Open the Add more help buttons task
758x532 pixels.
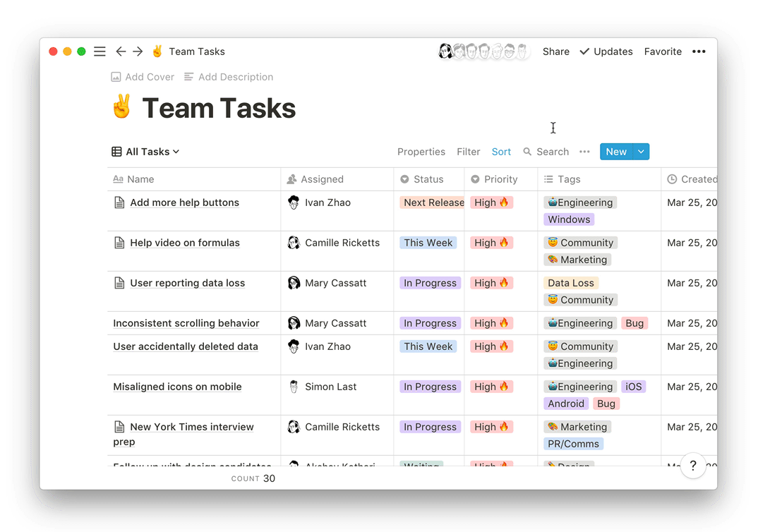pyautogui.click(x=184, y=202)
